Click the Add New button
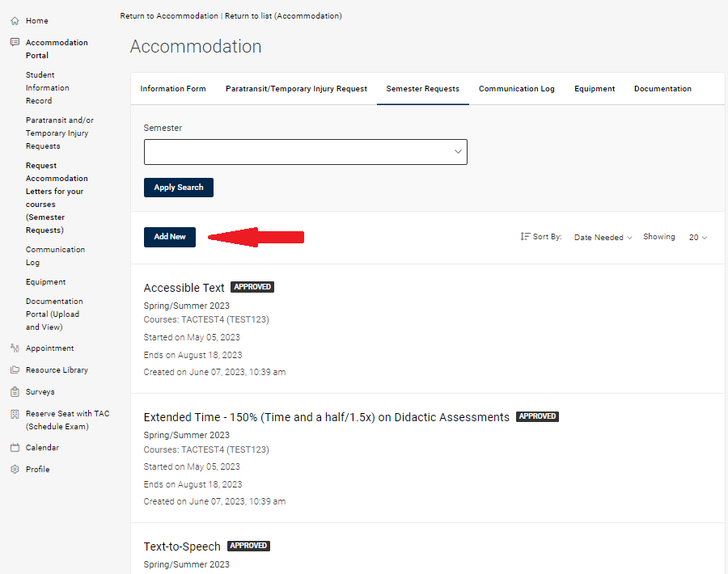The width and height of the screenshot is (728, 574). [x=169, y=237]
